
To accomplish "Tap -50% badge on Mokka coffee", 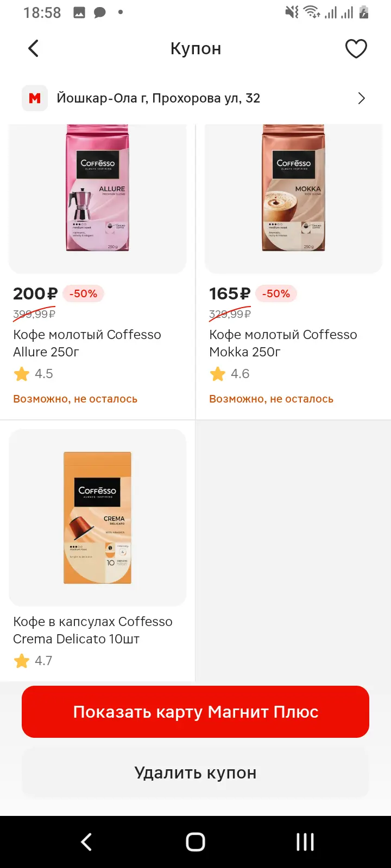I will [x=276, y=293].
